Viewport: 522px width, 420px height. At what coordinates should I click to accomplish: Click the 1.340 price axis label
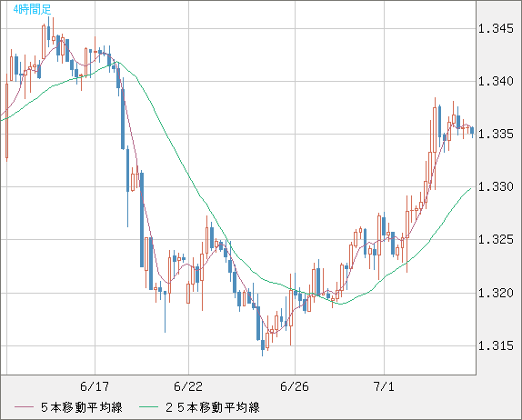pyautogui.click(x=496, y=81)
